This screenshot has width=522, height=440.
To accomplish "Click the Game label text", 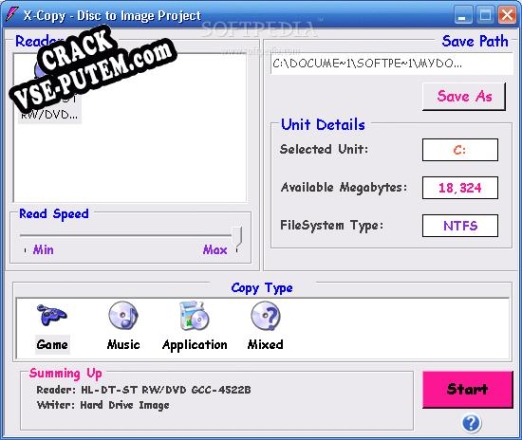I will click(x=52, y=344).
